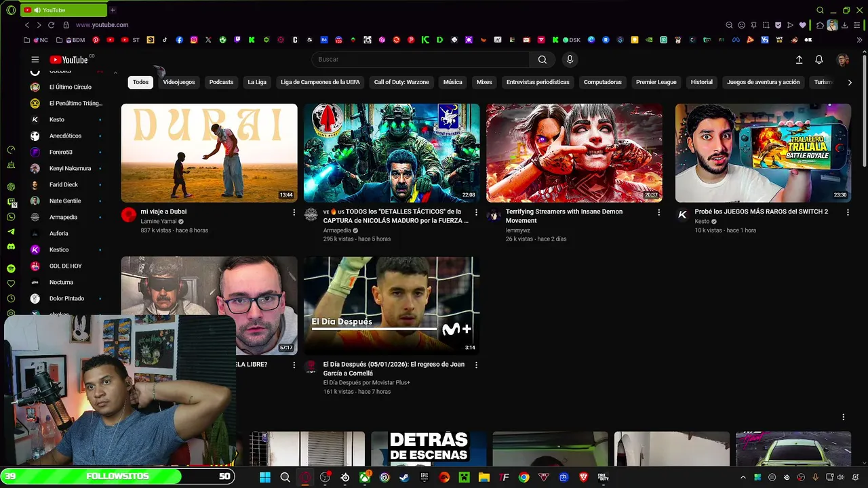The image size is (868, 488).
Task: Open the Terrifying Streamers thumbnail
Action: point(574,152)
